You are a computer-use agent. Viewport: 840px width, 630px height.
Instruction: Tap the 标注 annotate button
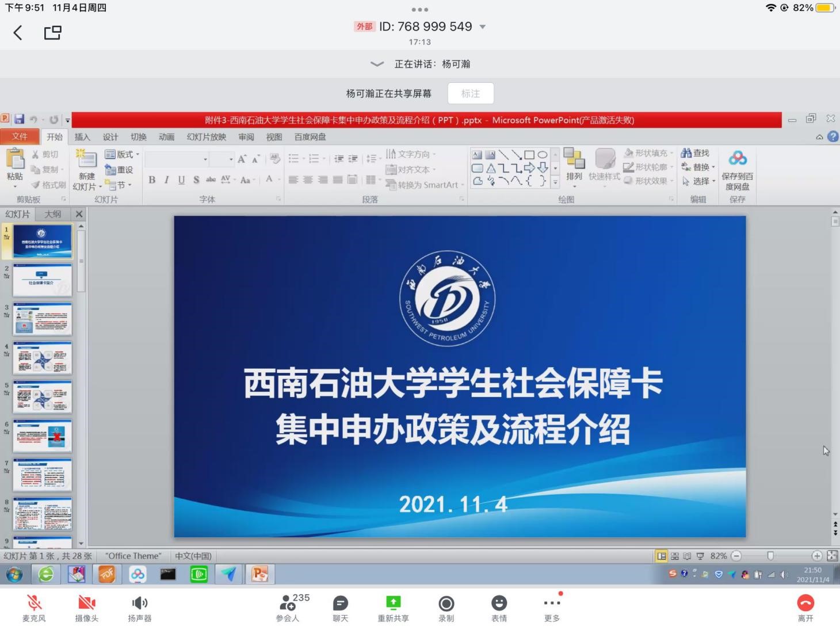tap(470, 93)
